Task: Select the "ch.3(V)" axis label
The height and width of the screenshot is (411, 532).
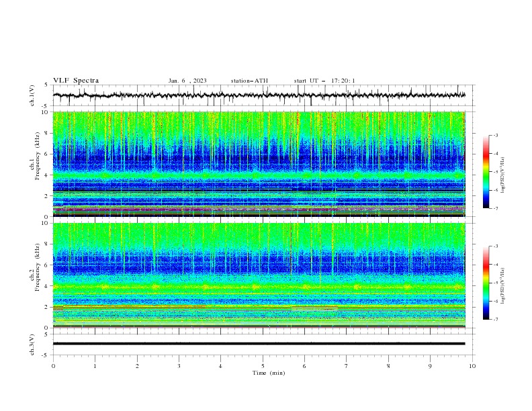Action: tap(32, 345)
